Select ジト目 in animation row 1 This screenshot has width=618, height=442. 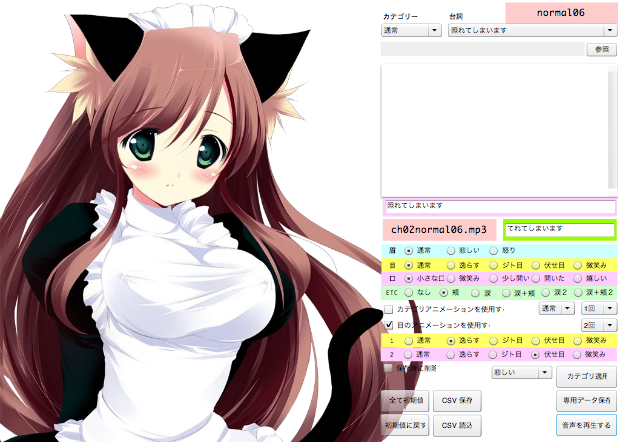[493, 341]
